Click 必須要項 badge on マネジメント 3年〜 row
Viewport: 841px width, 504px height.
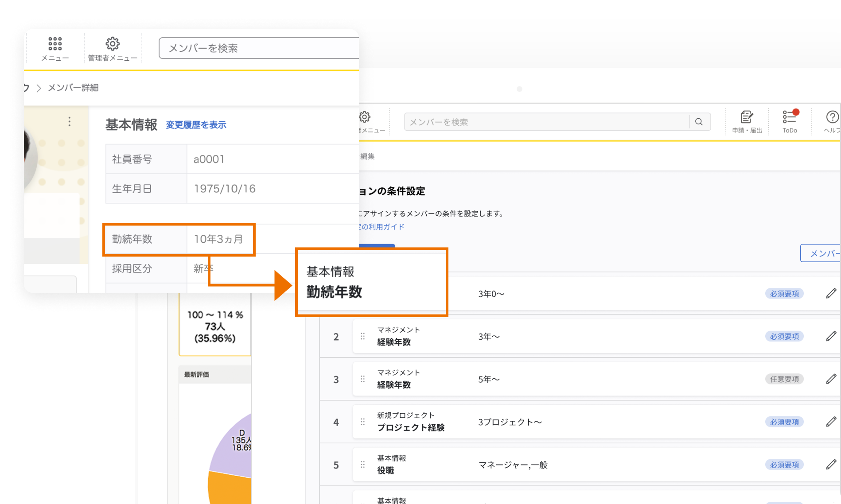click(784, 336)
